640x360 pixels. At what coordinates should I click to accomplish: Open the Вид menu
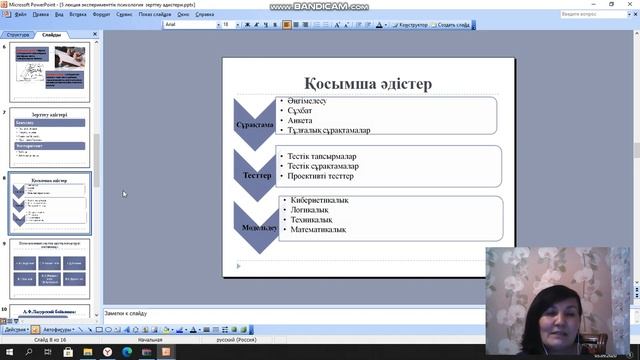point(59,14)
